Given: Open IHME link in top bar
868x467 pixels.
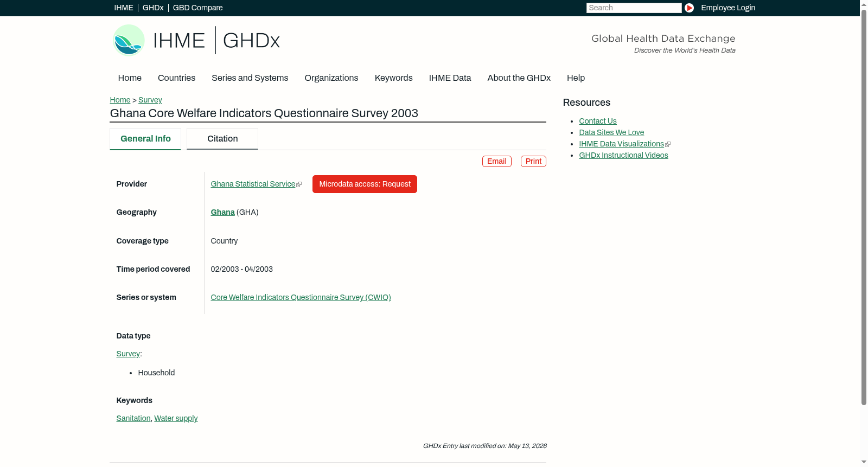Looking at the screenshot, I should click(x=124, y=8).
